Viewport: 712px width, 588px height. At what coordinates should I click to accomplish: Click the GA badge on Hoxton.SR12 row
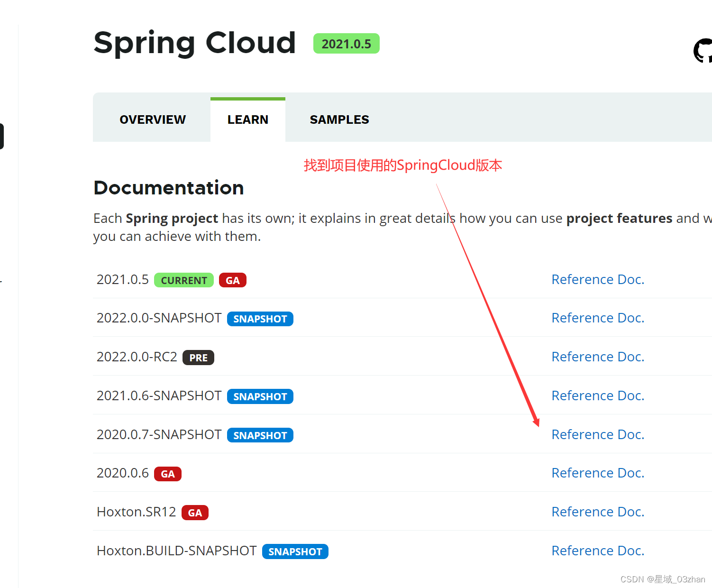point(195,513)
